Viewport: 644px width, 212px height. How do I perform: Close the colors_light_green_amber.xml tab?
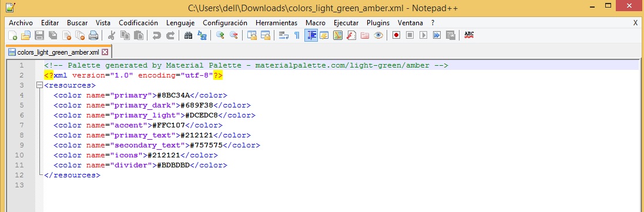pyautogui.click(x=105, y=52)
